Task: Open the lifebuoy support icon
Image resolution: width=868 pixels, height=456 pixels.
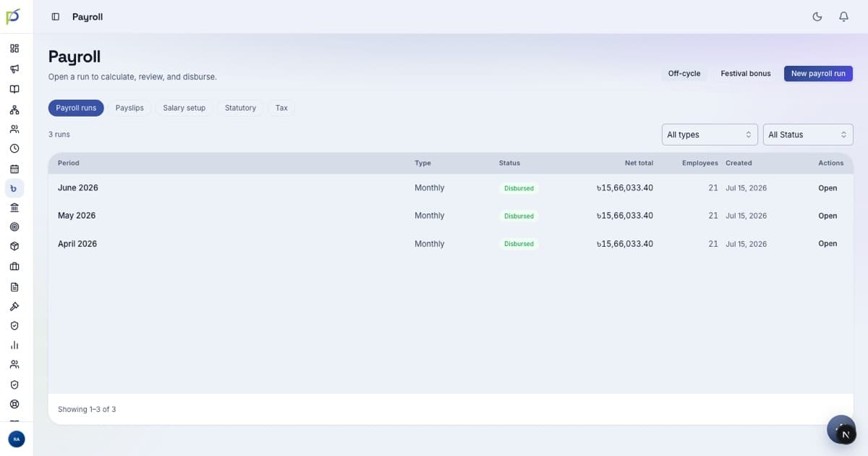Action: (x=14, y=404)
